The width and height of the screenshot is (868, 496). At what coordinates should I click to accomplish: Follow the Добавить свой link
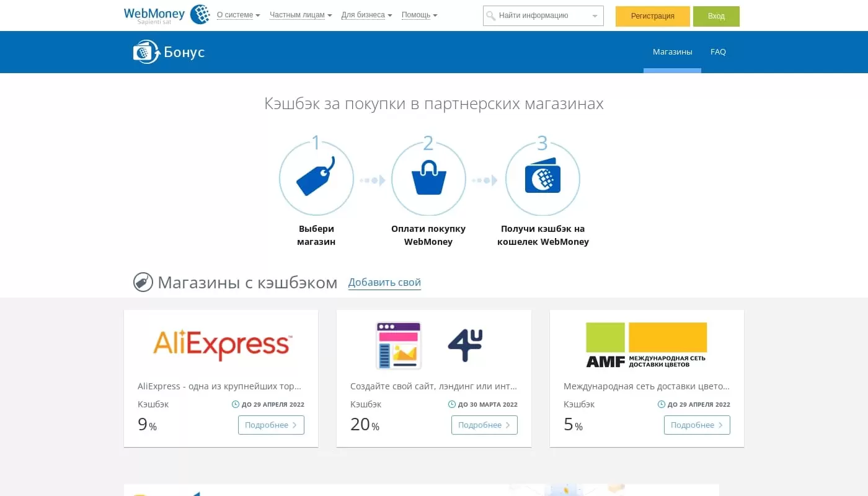(384, 283)
